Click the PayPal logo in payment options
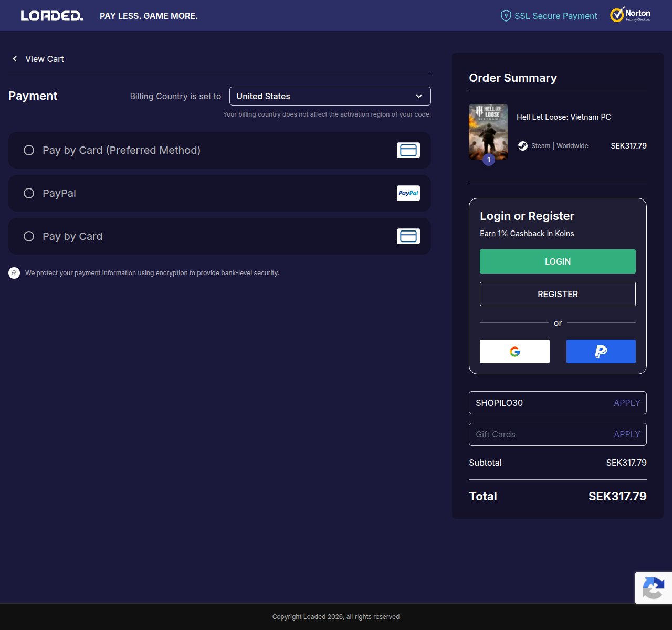Image resolution: width=672 pixels, height=630 pixels. pos(408,193)
